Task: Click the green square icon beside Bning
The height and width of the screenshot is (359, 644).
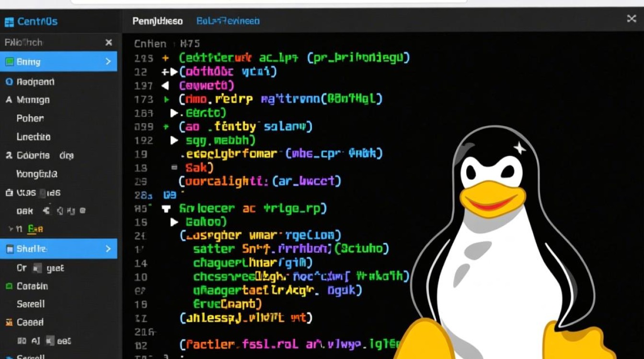Action: click(9, 62)
